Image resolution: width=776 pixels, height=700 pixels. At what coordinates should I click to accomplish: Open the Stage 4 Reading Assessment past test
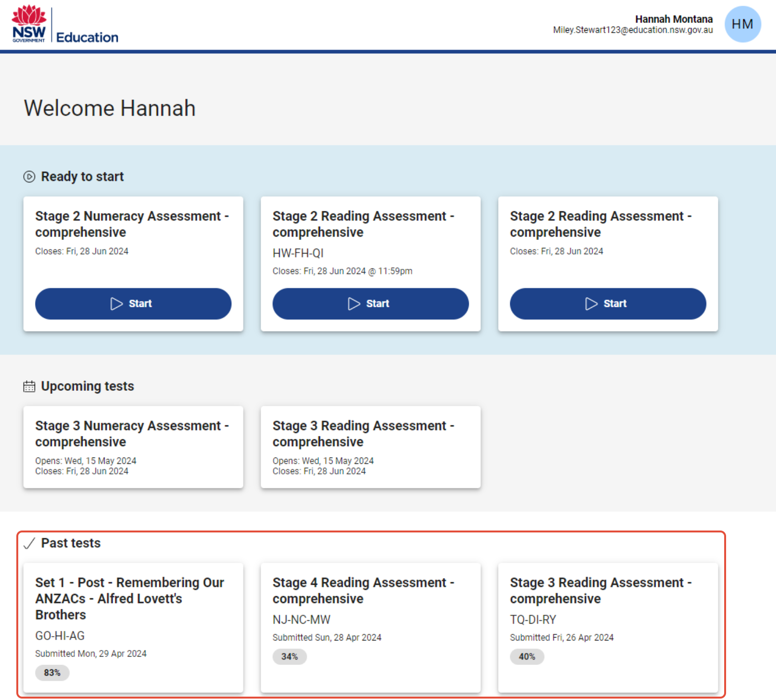[370, 628]
